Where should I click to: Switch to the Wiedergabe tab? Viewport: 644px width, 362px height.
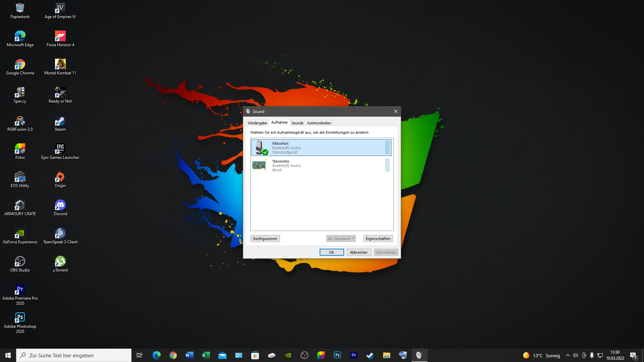click(x=257, y=123)
